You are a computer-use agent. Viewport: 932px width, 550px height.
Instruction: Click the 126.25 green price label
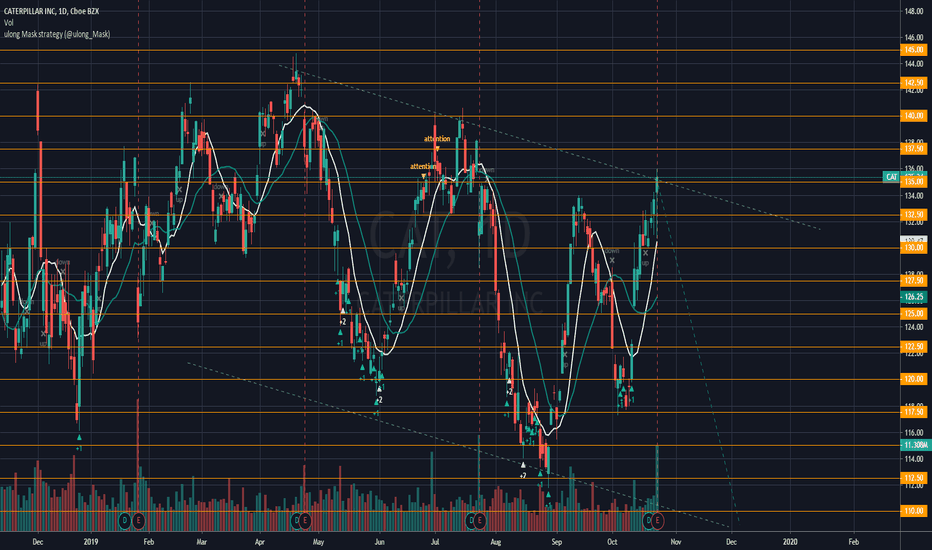coord(914,297)
